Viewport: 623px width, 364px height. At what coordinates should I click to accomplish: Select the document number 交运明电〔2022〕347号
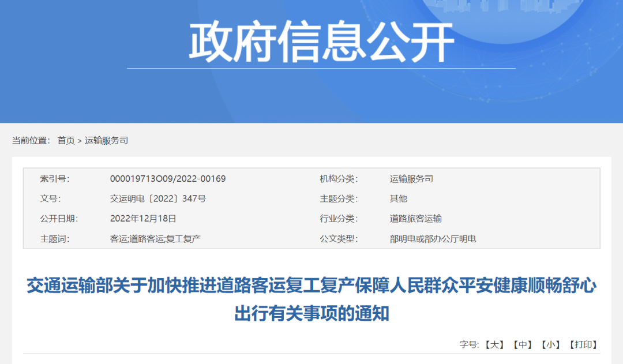(x=157, y=198)
